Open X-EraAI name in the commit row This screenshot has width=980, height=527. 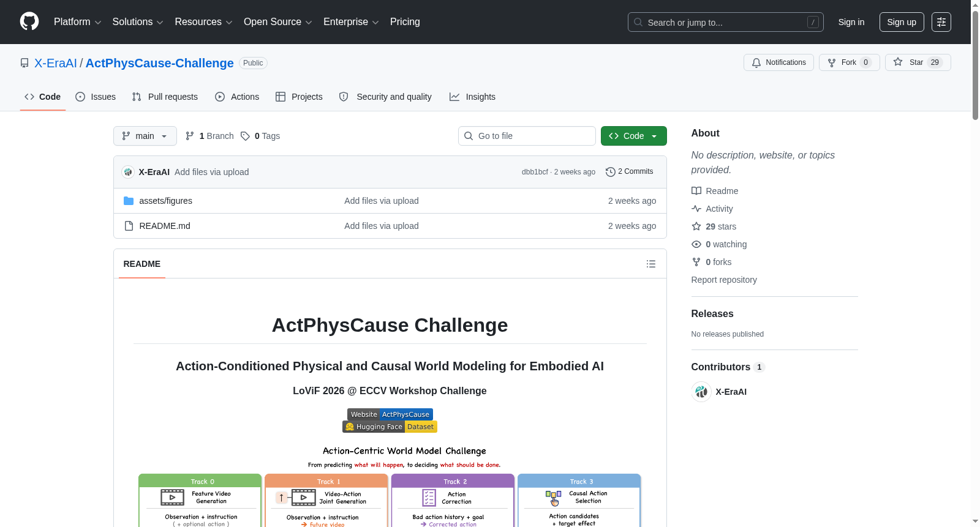tap(154, 172)
